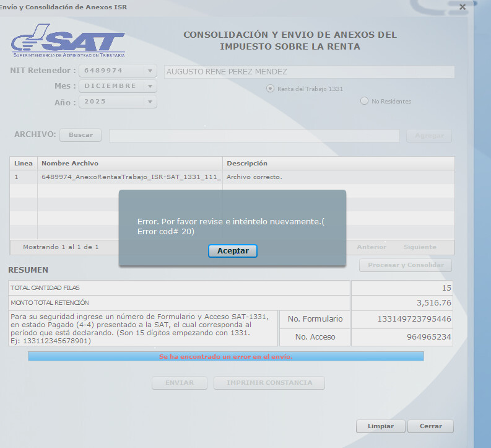Open the Año dropdown showing 2025
The height and width of the screenshot is (448, 491).
(150, 102)
